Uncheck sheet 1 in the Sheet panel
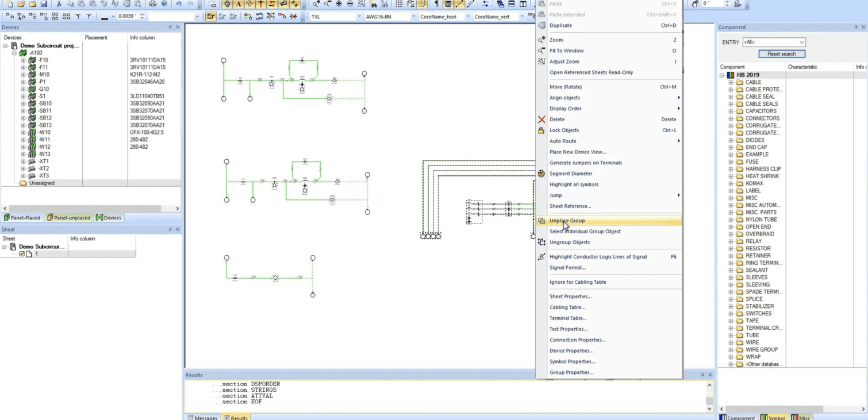The image size is (868, 420). tap(21, 253)
